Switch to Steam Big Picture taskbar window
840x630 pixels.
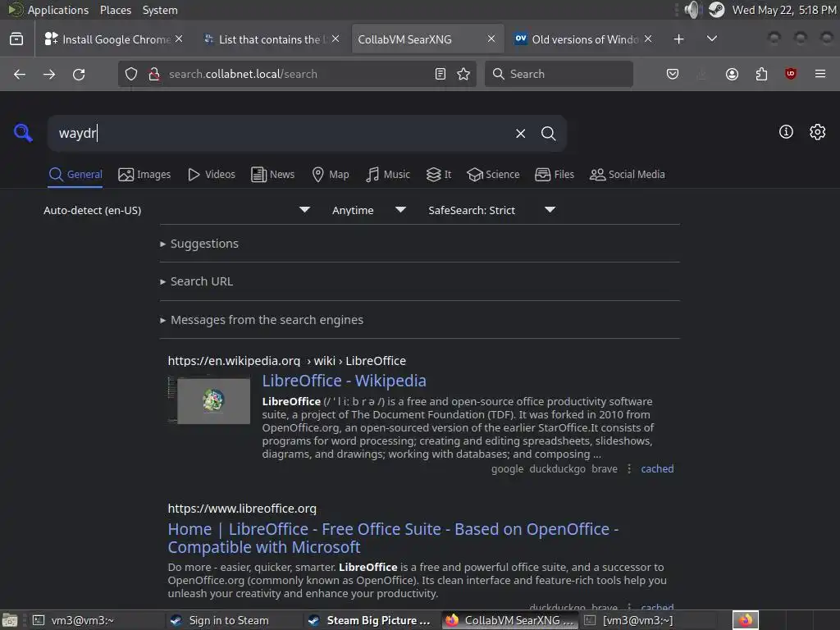pyautogui.click(x=370, y=620)
